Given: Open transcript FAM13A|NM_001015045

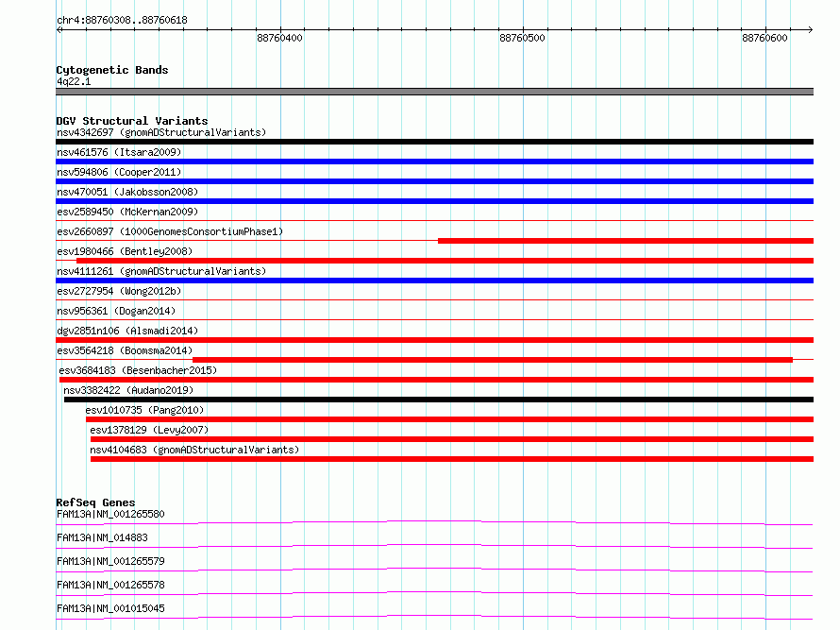Looking at the screenshot, I should coord(110,608).
